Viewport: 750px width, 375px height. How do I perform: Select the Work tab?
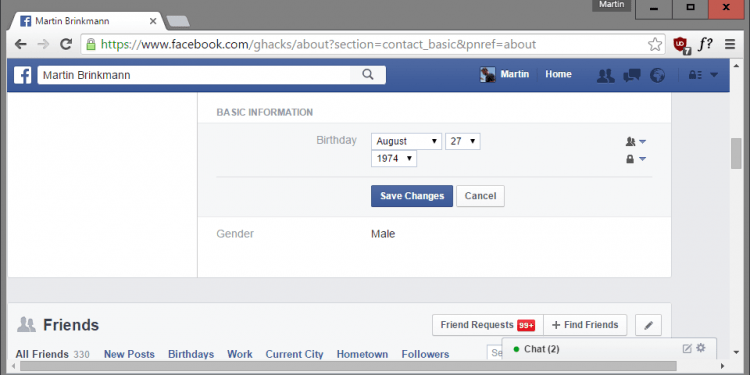click(240, 354)
